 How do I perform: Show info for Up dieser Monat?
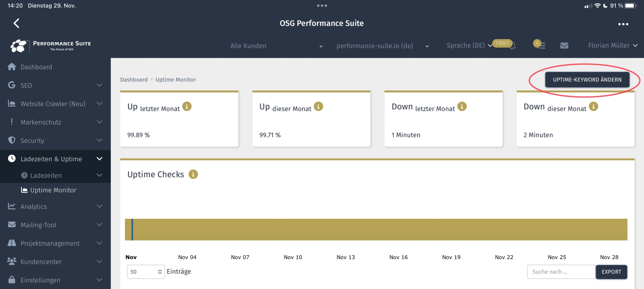pos(318,106)
